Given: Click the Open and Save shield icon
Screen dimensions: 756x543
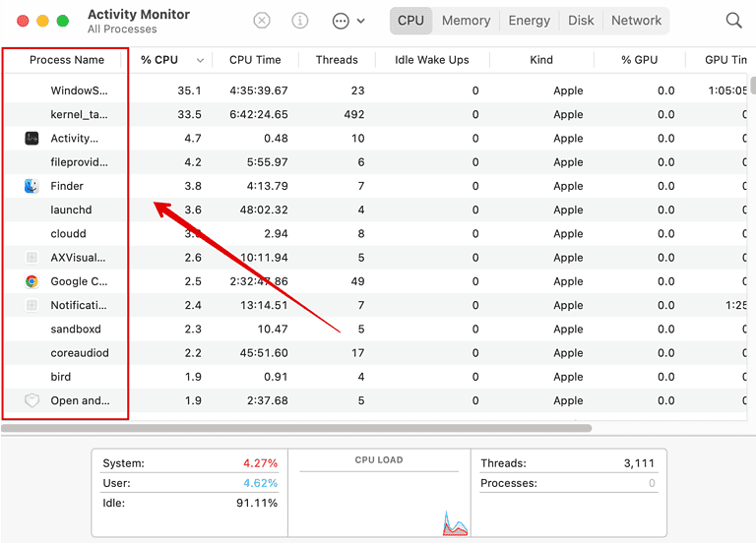Looking at the screenshot, I should [31, 400].
